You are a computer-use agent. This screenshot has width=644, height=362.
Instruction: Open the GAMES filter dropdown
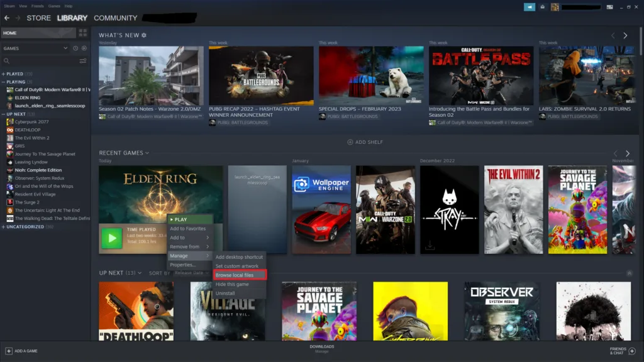tap(35, 48)
